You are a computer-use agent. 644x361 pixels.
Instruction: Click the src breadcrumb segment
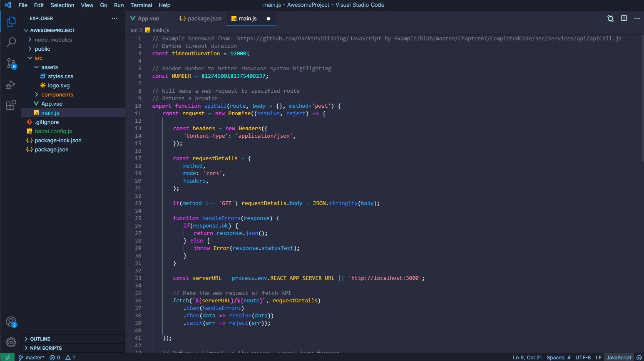click(x=134, y=30)
